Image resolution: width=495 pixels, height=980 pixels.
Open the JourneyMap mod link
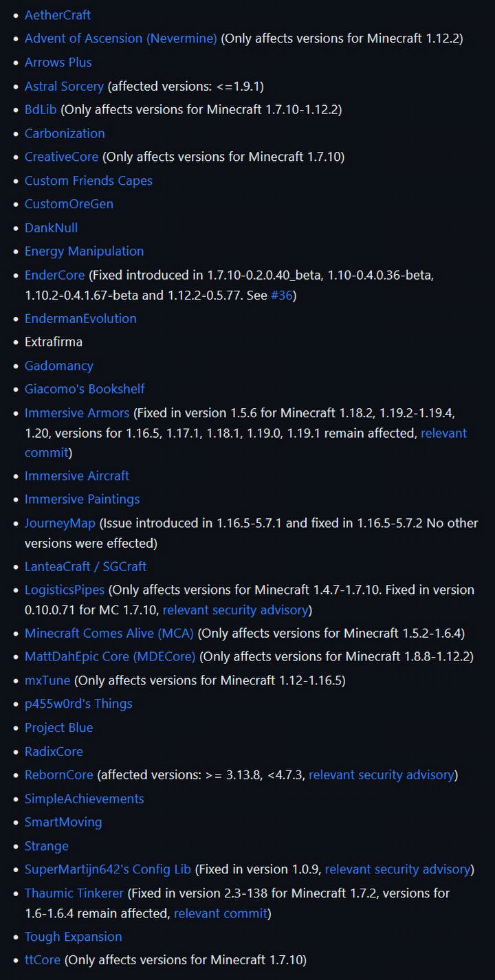coord(60,523)
